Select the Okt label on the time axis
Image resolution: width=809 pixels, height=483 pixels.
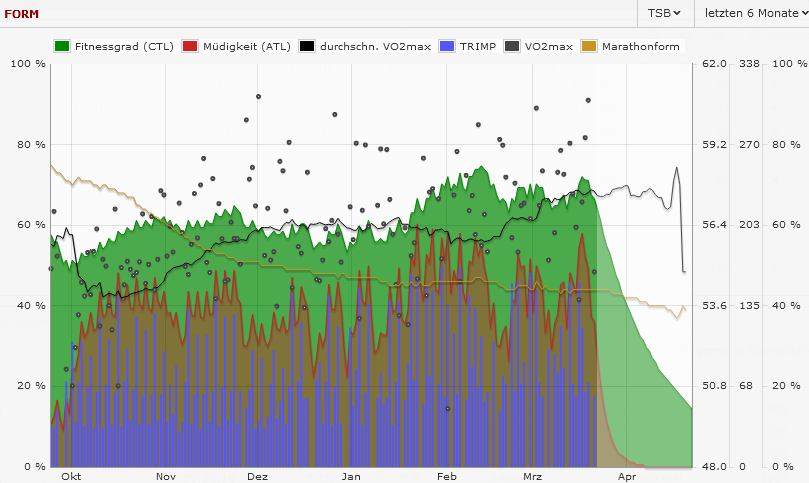(x=71, y=477)
